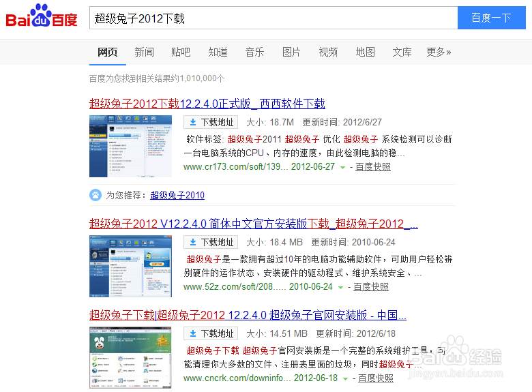Viewport: 532px width, 392px height.
Task: Expand the 更多» menu
Action: [439, 52]
